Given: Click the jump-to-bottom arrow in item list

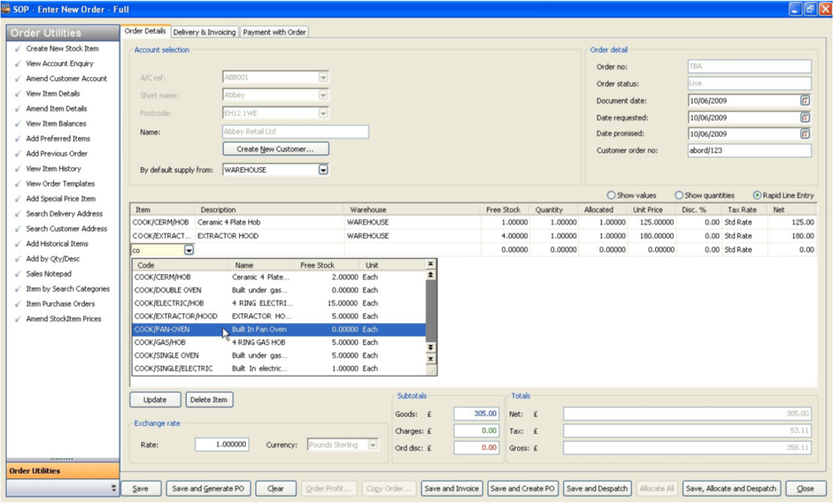Looking at the screenshot, I should tap(431, 358).
